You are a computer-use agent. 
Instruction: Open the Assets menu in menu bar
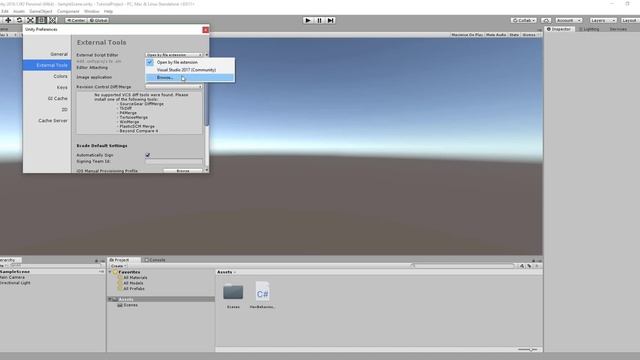(x=19, y=11)
